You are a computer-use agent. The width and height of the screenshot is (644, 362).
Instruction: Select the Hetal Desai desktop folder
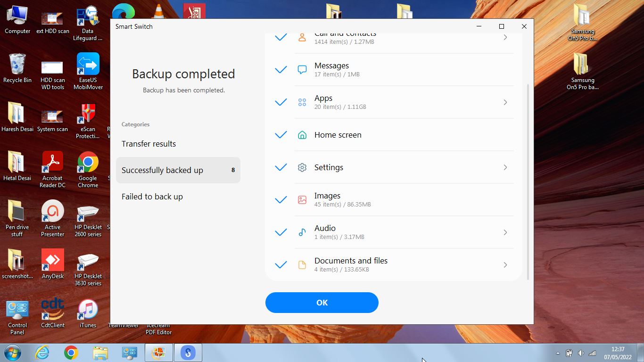[17, 166]
